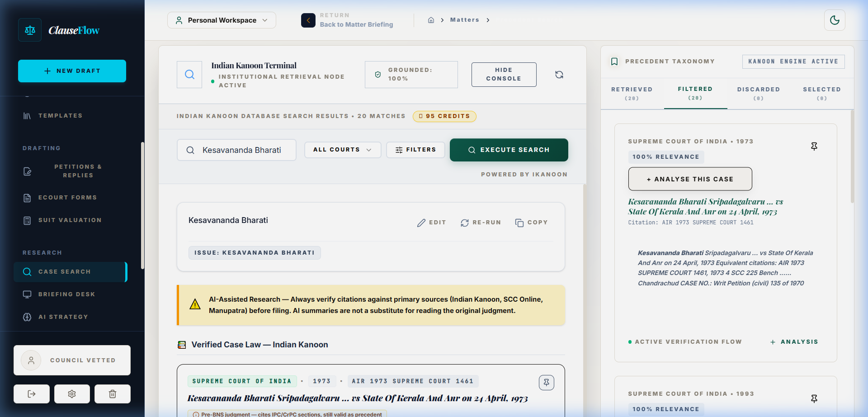This screenshot has width=868, height=417.
Task: Switch to the Selected tab
Action: pyautogui.click(x=822, y=94)
